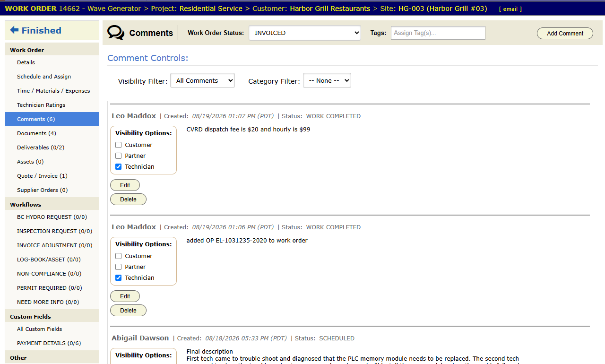Open Documents (4) section
This screenshot has height=364, width=605.
(52, 133)
